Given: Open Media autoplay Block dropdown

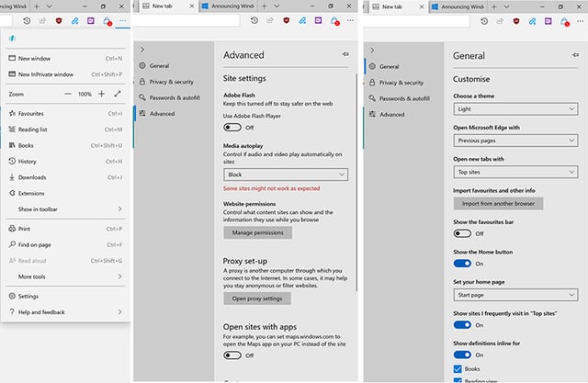Looking at the screenshot, I should tap(286, 175).
